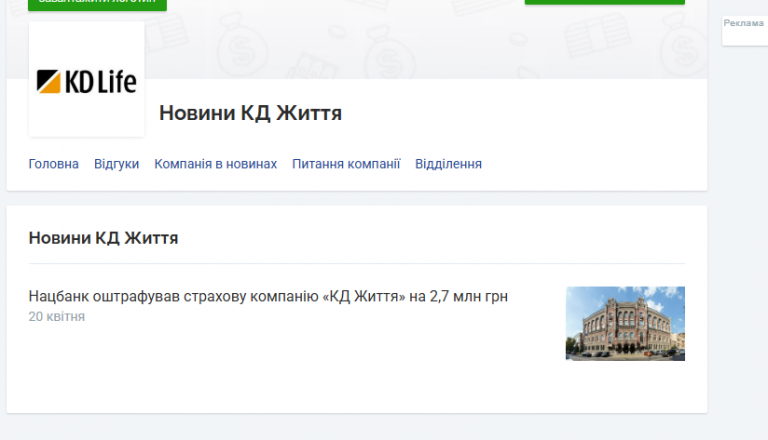This screenshot has height=440, width=768.
Task: Click the Реклама ad block
Action: 744,30
